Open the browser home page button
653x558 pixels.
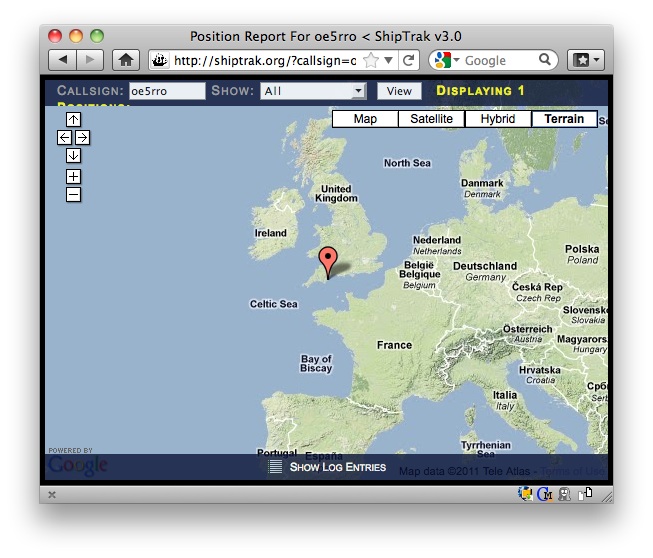(126, 60)
